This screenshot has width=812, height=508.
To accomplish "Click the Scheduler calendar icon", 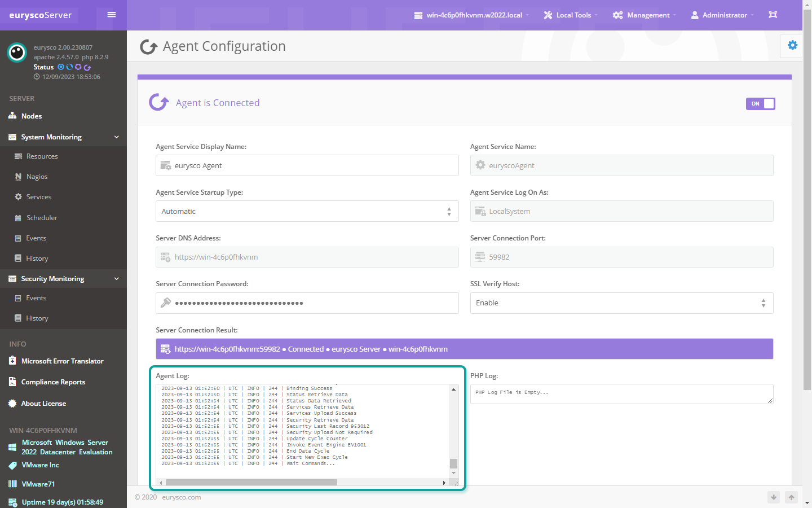I will pos(18,218).
